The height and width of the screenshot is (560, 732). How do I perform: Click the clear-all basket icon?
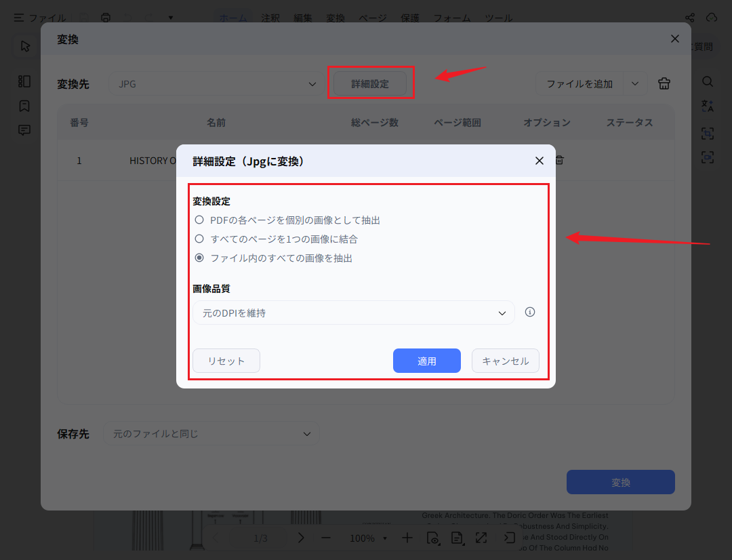point(664,83)
